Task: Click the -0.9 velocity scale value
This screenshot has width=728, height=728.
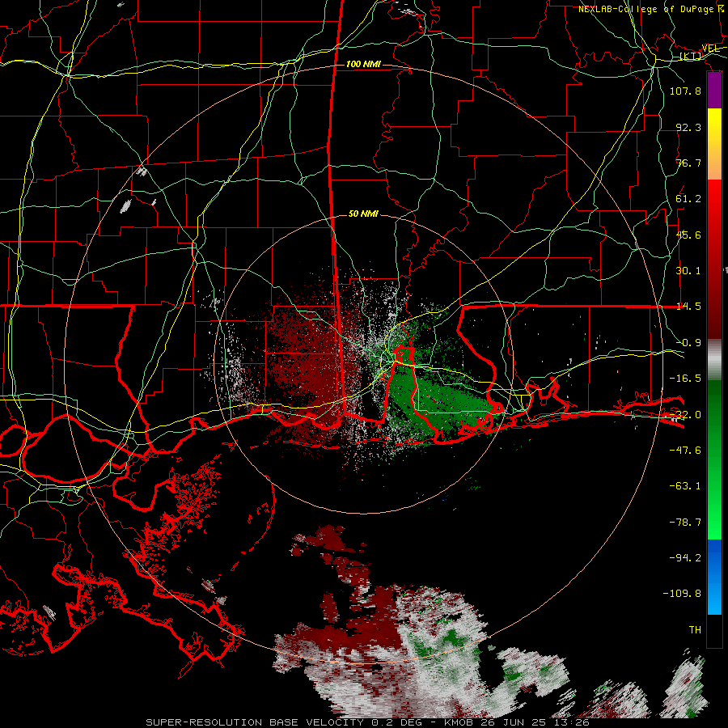Action: [688, 343]
